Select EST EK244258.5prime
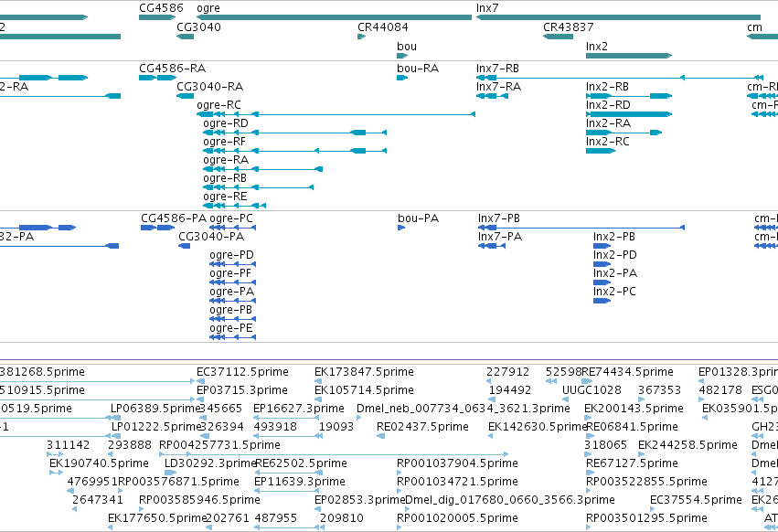Image resolution: width=778 pixels, height=532 pixels. click(687, 444)
